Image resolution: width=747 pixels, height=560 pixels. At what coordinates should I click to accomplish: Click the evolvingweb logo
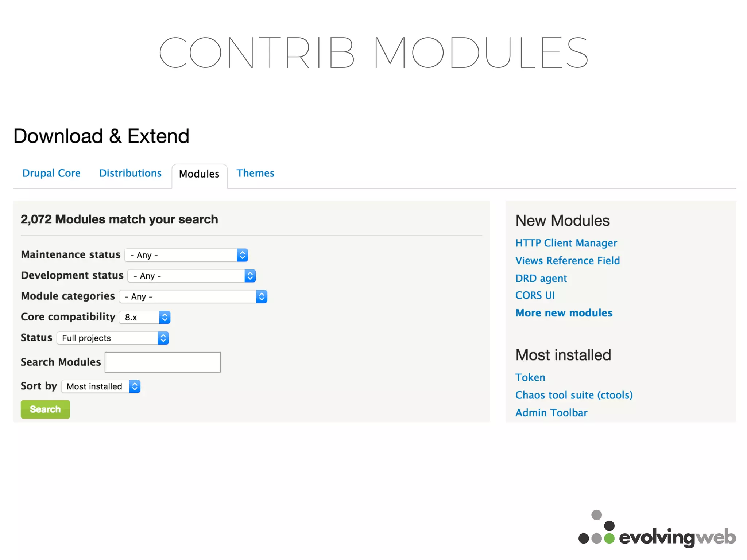657,529
